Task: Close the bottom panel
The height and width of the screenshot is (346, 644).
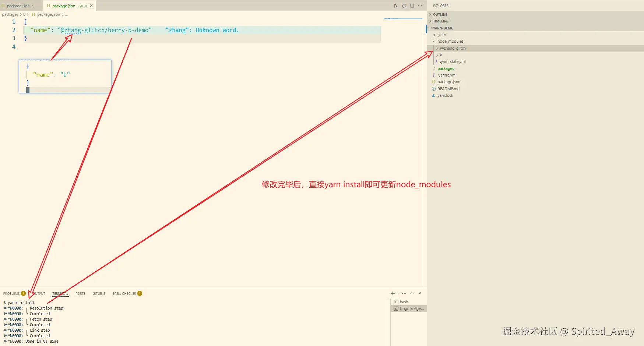Action: click(420, 293)
